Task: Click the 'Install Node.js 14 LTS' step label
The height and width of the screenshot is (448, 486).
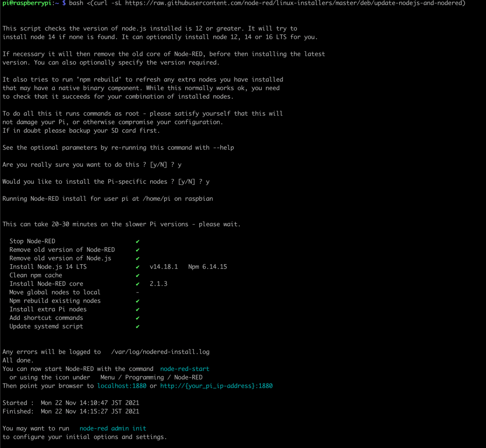Action: (48, 267)
